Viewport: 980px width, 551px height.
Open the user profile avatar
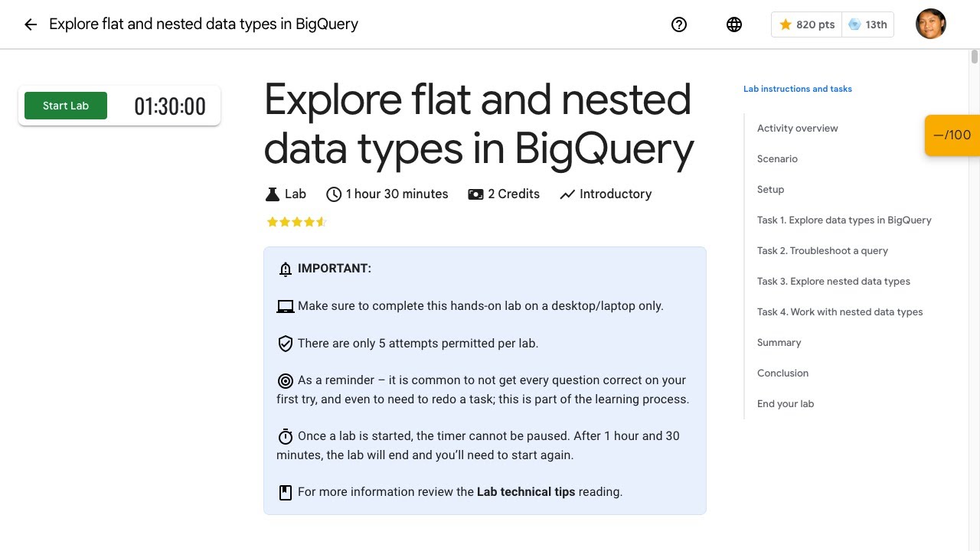click(931, 24)
